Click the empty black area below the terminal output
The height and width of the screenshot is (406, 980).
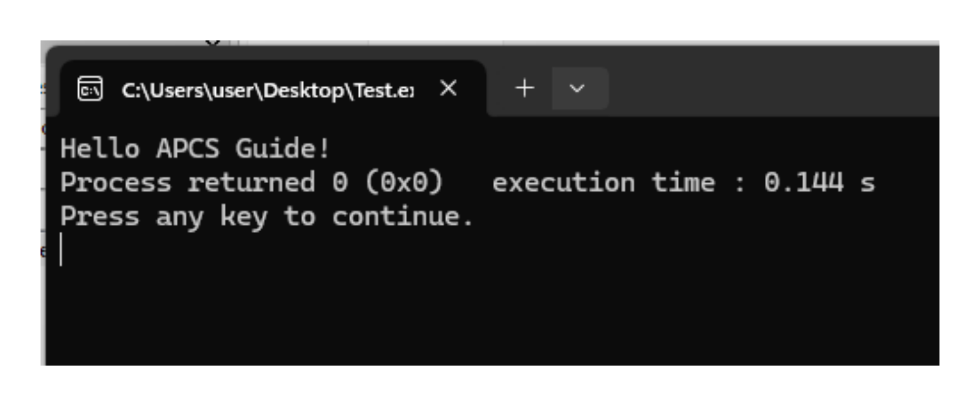coord(492,309)
